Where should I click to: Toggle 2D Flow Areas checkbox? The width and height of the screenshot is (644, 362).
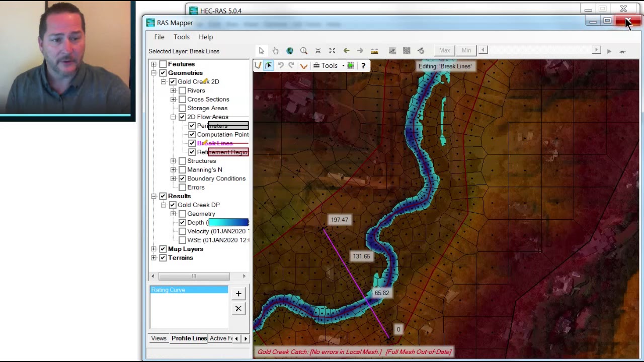[183, 117]
